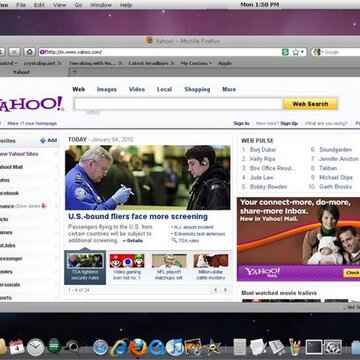Screen dimensions: 360x360
Task: Open the Jennifer Aniston Web Pulse link
Action: 339,159
